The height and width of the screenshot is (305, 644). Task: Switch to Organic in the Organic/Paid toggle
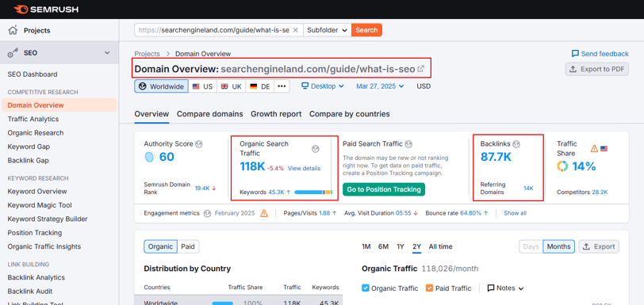coord(160,246)
